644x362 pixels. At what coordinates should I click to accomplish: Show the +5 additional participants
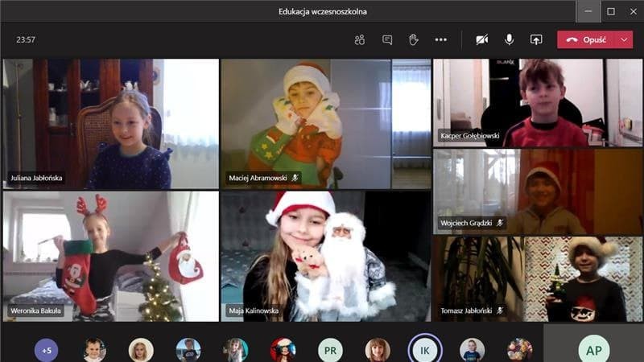47,350
